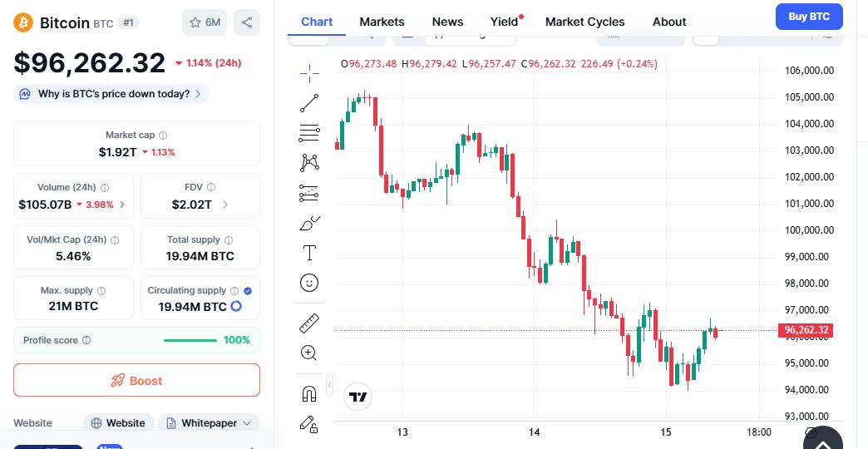Click the share icon button
Image resolution: width=868 pixels, height=449 pixels.
pos(247,22)
